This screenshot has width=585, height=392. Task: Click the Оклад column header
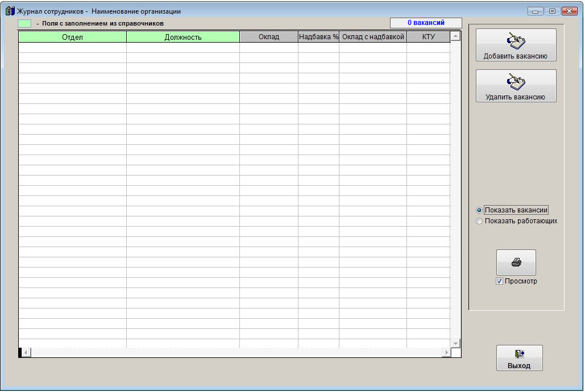(x=268, y=37)
